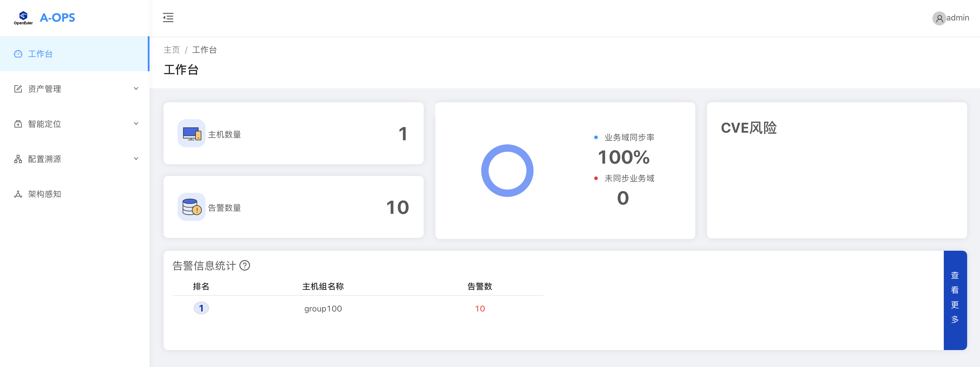Image resolution: width=980 pixels, height=367 pixels.
Task: Select the 工作台 sidebar menu item
Action: (x=40, y=54)
